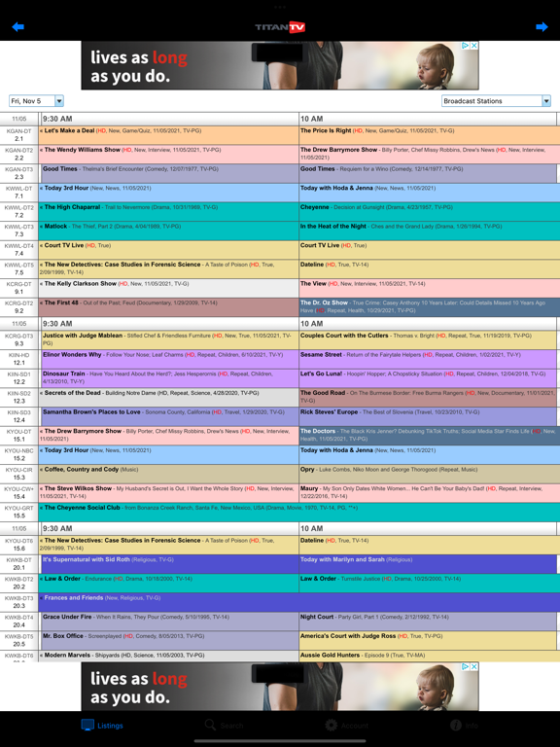
Task: Open The Price Is Right listing
Action: click(x=430, y=135)
